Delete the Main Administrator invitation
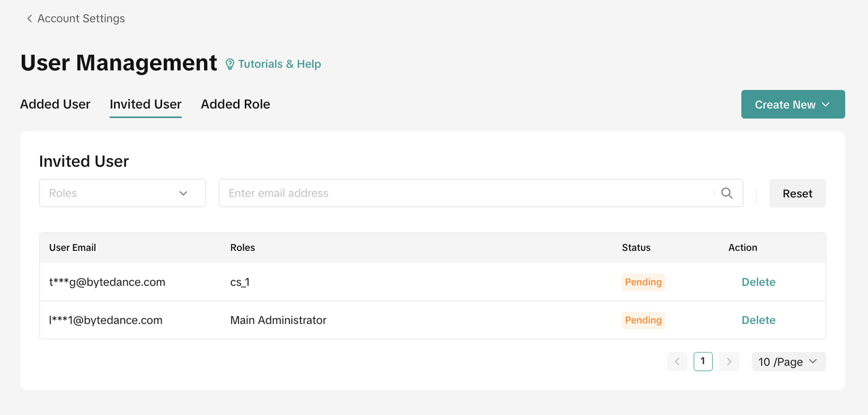868x415 pixels. coord(758,320)
